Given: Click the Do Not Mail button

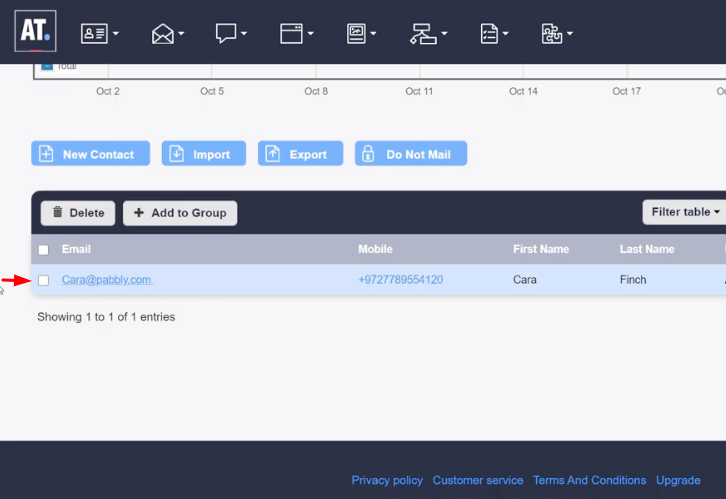Looking at the screenshot, I should point(411,154).
